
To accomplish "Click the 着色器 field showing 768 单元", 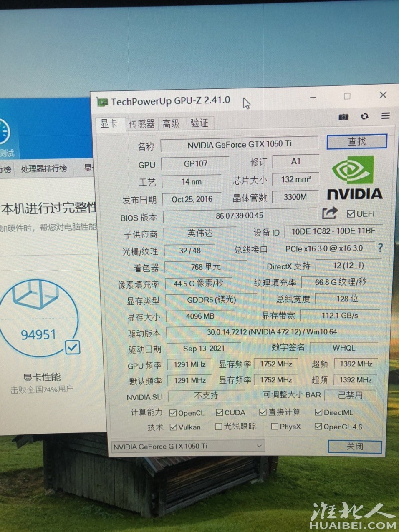I will (x=205, y=267).
